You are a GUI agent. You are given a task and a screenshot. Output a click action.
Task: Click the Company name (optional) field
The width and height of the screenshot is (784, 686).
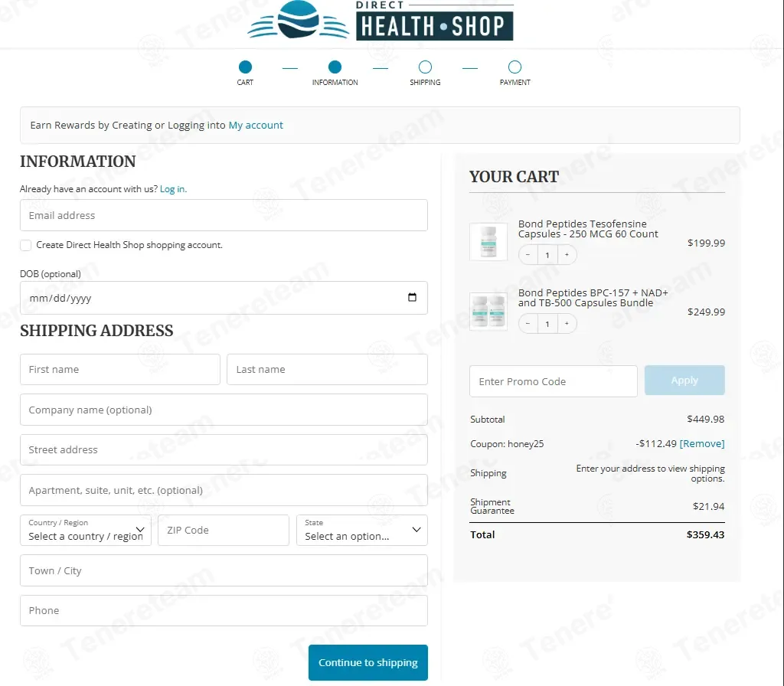pos(224,410)
